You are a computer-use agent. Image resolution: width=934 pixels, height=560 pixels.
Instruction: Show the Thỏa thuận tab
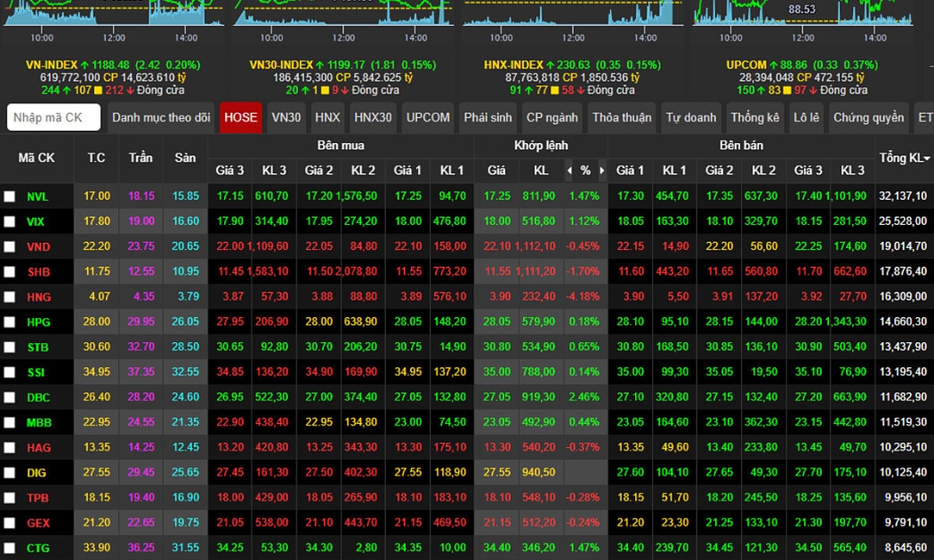pos(623,117)
